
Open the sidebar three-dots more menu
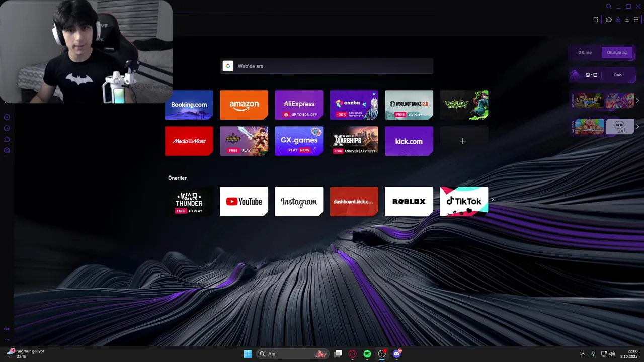click(7, 340)
